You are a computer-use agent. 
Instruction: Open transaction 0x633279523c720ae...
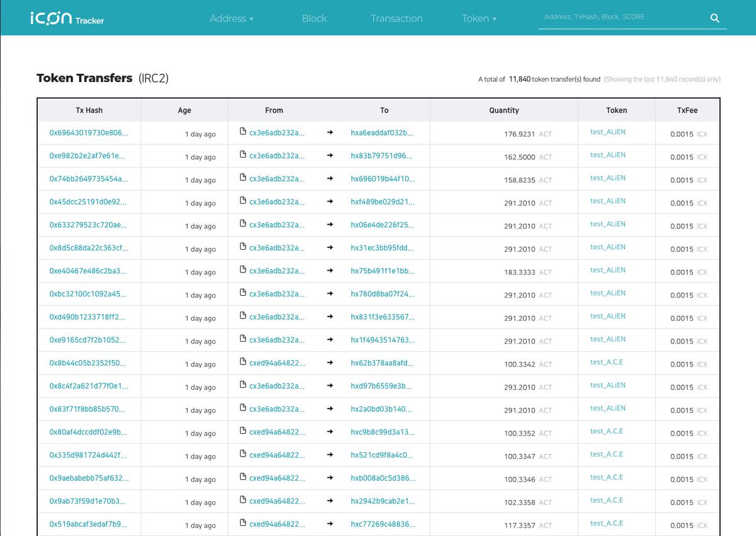click(88, 225)
